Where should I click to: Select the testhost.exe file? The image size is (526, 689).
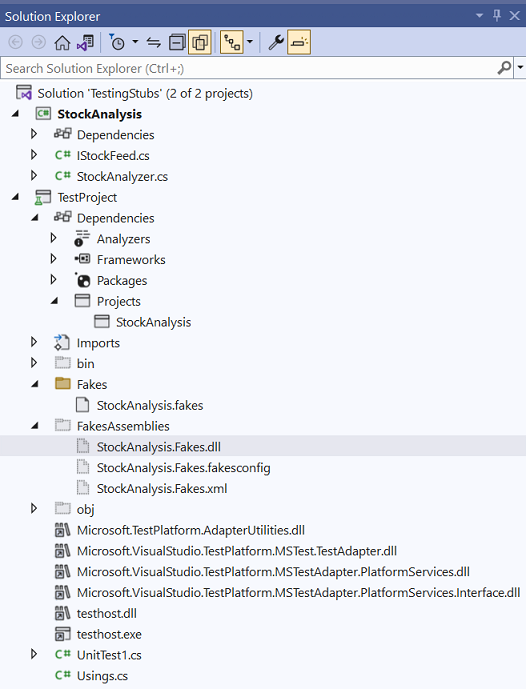[109, 634]
